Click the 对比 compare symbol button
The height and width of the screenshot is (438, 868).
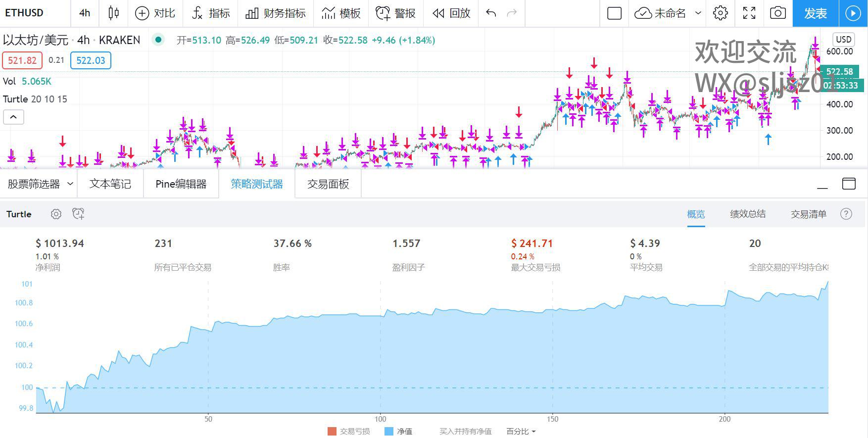155,13
